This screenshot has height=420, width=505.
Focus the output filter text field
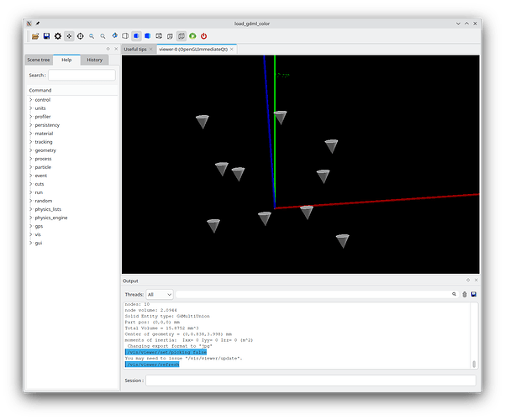[x=314, y=294]
